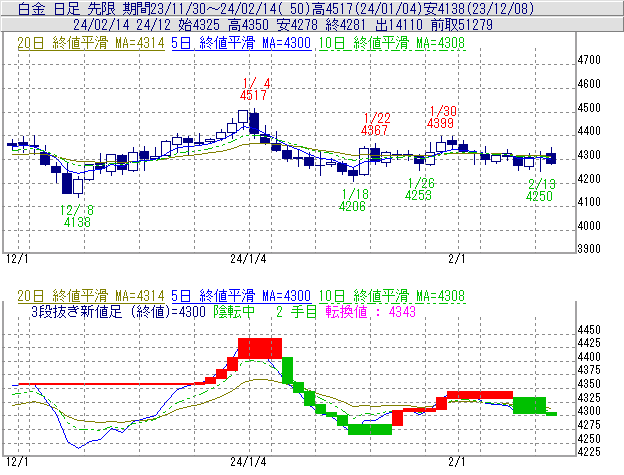Click the 1/4 peak dark candlestick in upper chart
Screen dimensions: 624x475
point(254,123)
